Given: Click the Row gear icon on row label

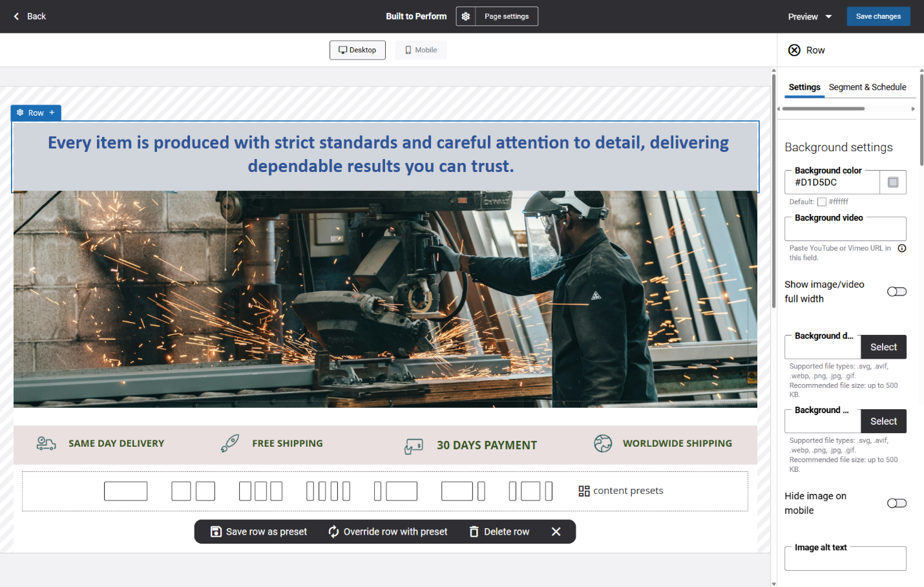Looking at the screenshot, I should click(20, 112).
